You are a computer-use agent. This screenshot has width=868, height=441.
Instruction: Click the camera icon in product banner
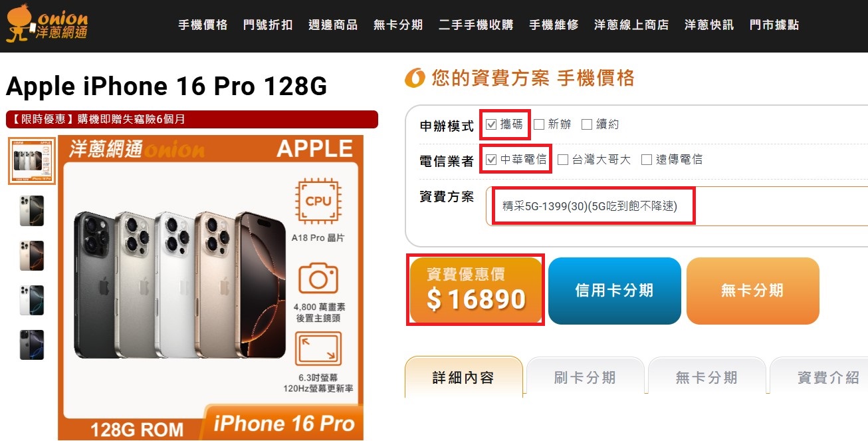(318, 277)
